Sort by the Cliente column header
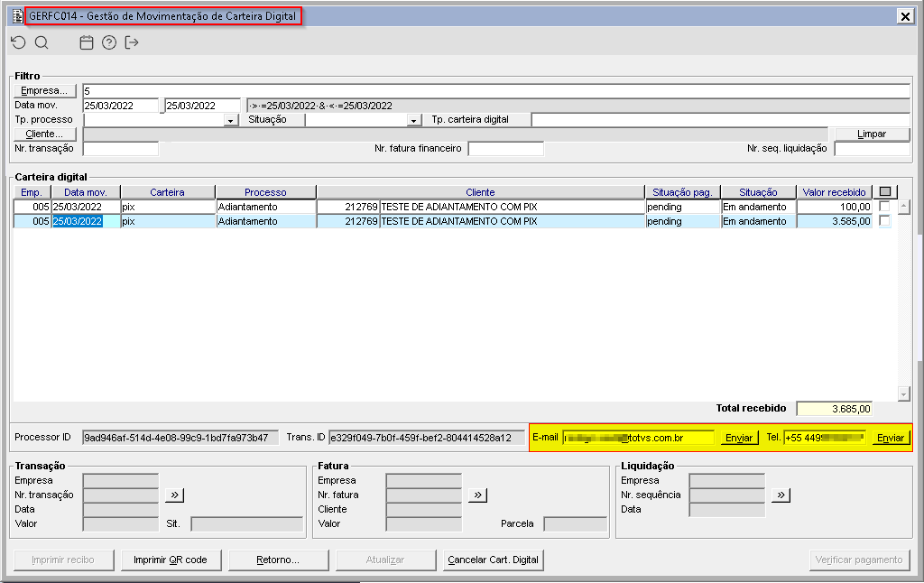Screen dimensions: 924x583 pos(480,192)
